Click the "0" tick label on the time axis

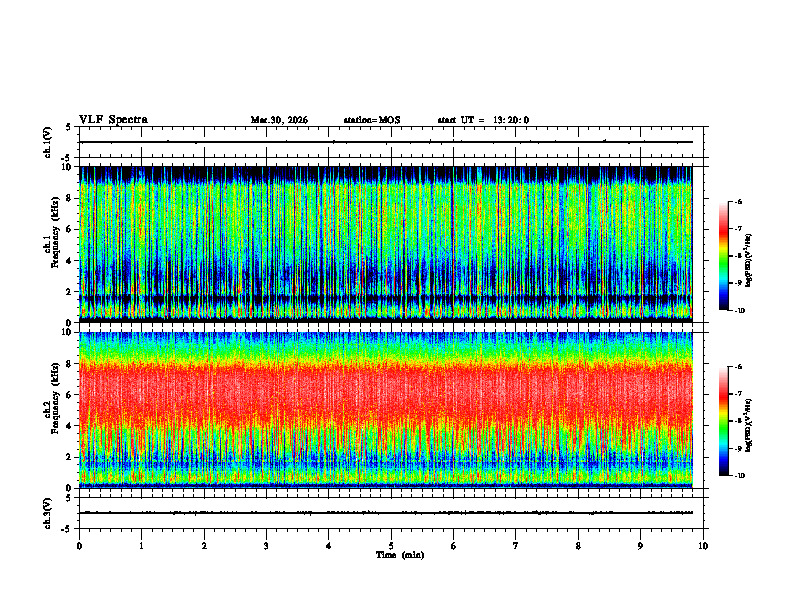79,546
